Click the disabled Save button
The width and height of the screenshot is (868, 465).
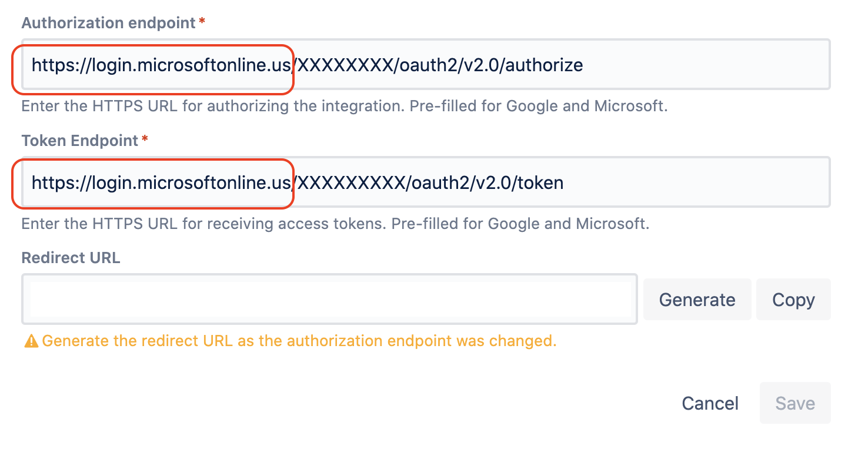point(794,403)
